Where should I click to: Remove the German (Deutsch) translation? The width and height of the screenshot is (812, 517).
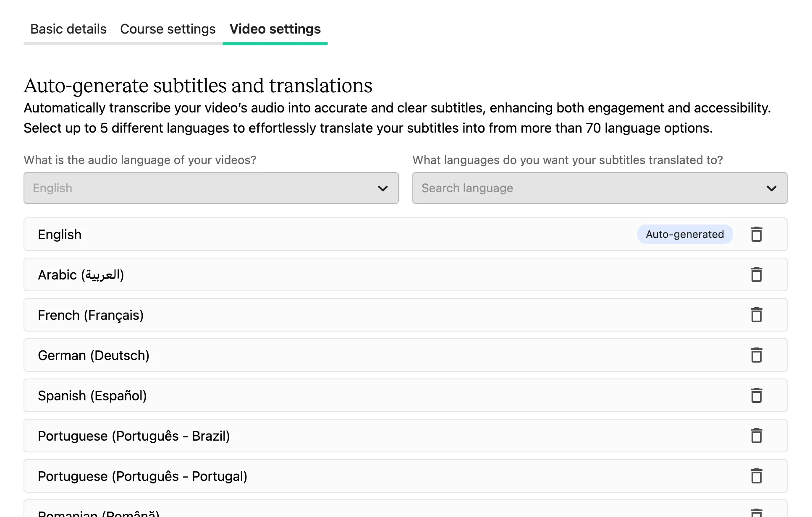pyautogui.click(x=757, y=355)
